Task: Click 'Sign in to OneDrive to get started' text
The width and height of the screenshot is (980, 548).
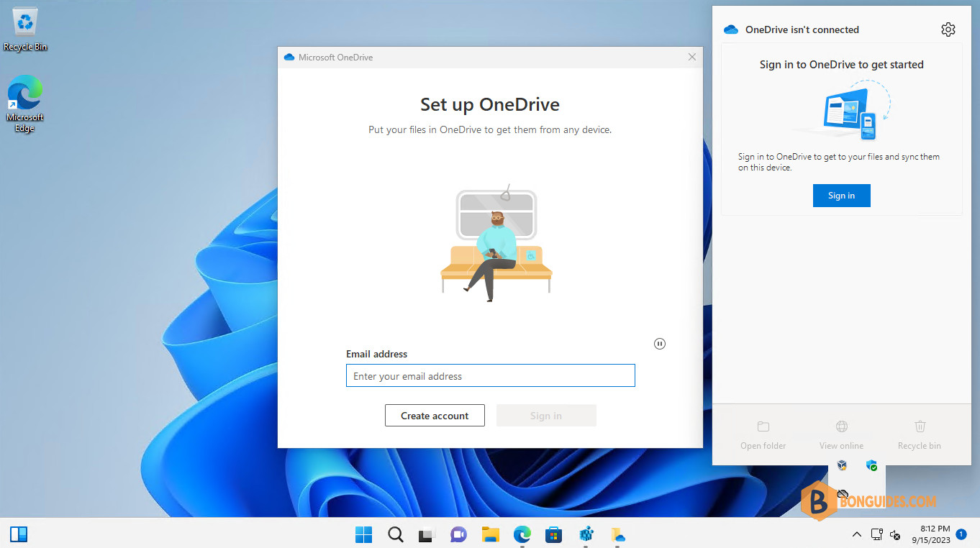Action: point(841,64)
